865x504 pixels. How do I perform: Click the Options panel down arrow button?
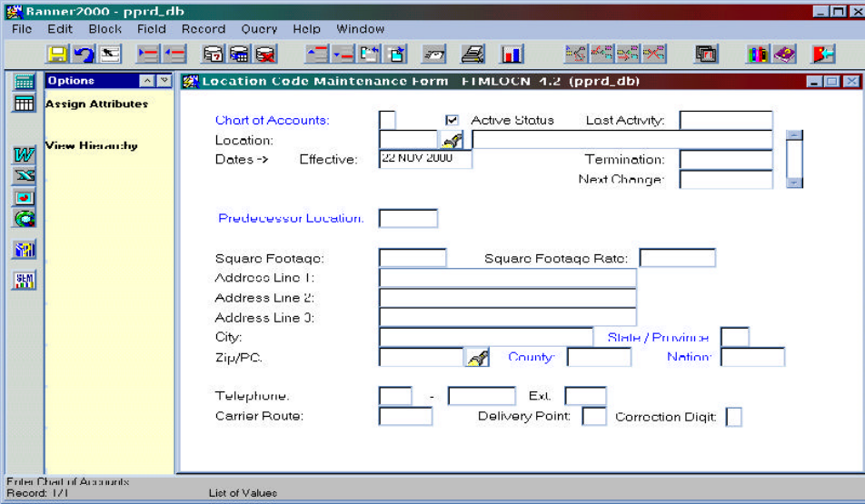[x=164, y=81]
